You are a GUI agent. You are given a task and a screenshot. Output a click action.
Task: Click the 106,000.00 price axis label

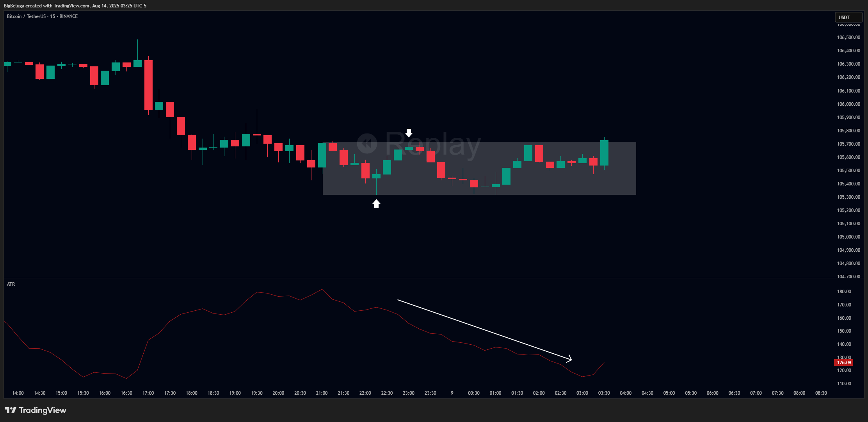click(x=848, y=104)
